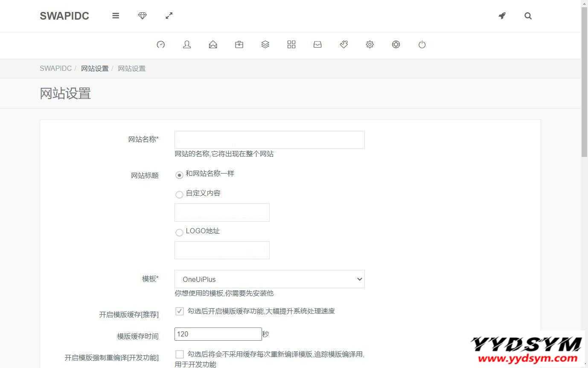
Task: Select the LOGO地址 radio option
Action: 179,232
